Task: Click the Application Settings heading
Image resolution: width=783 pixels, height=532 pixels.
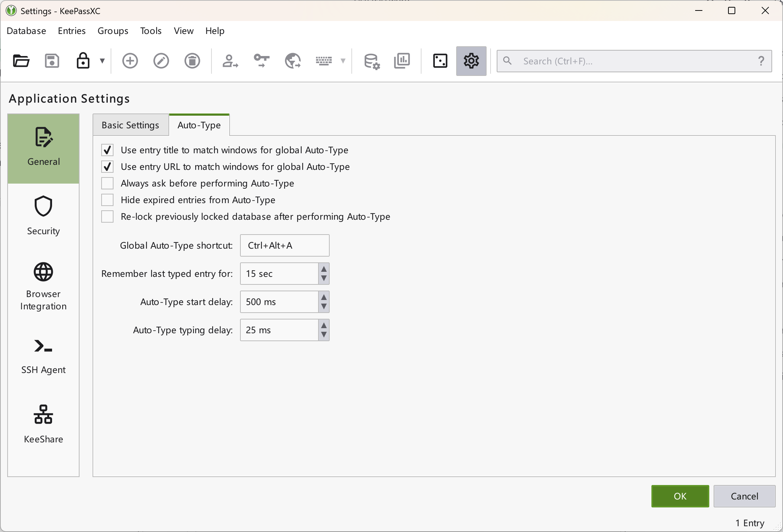Action: pos(69,99)
